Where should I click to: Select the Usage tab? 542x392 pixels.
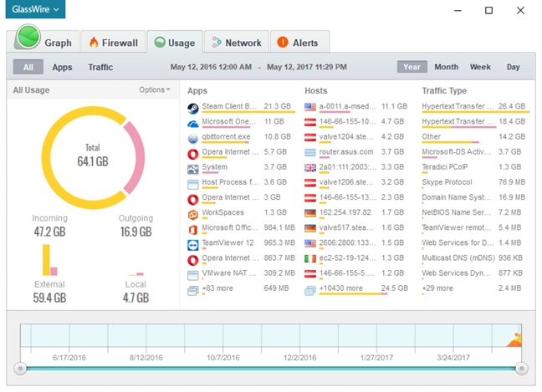tap(175, 42)
